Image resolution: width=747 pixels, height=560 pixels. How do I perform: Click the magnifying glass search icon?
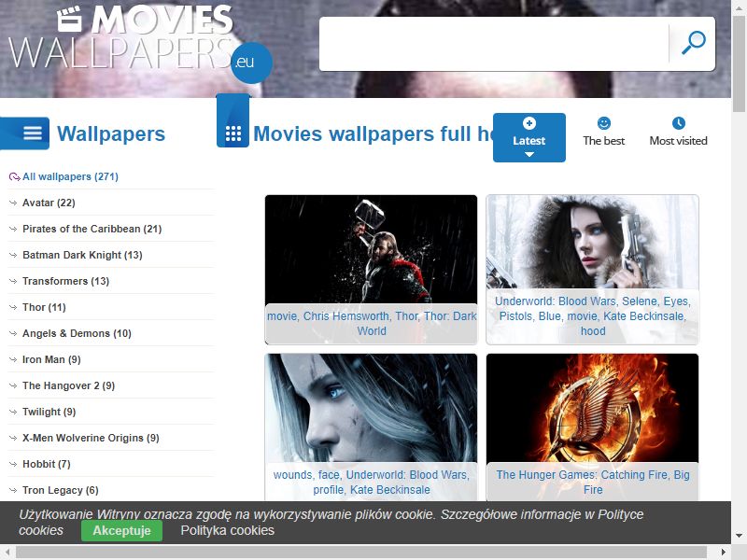point(693,43)
